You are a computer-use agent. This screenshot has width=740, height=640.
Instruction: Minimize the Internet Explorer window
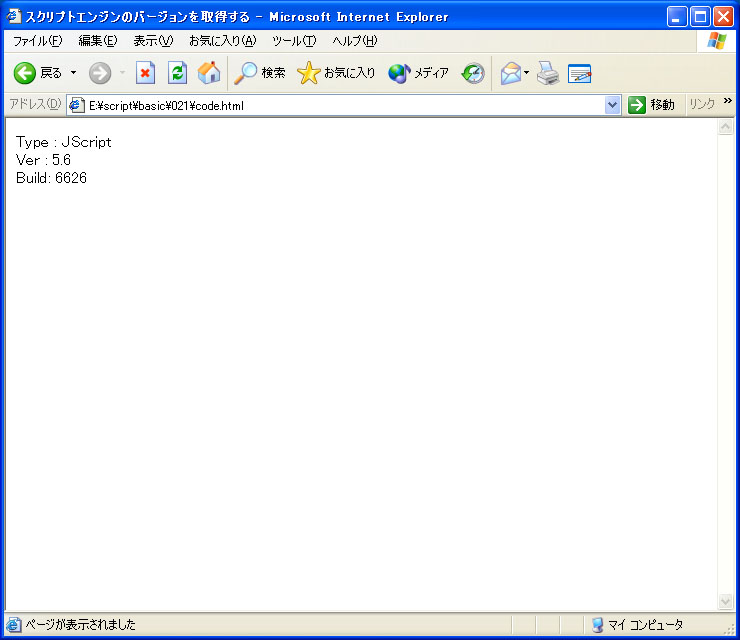677,17
